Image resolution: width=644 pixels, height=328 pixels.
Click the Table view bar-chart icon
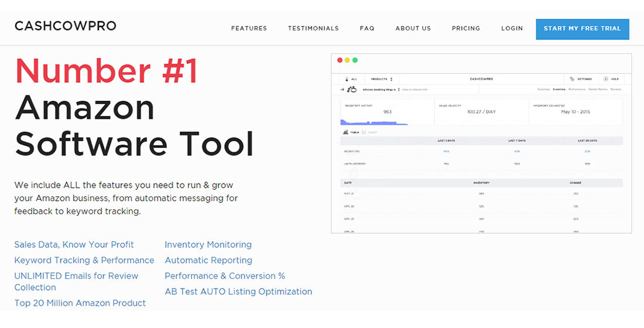point(346,132)
